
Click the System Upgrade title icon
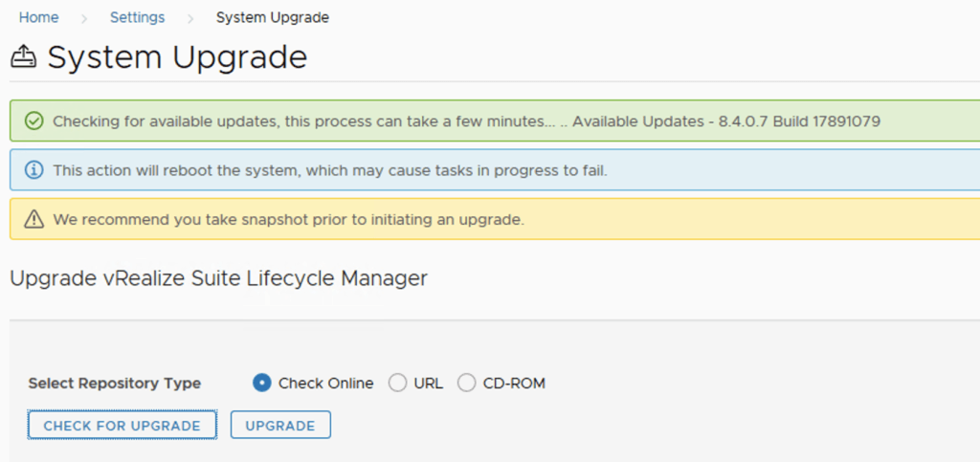click(x=23, y=58)
